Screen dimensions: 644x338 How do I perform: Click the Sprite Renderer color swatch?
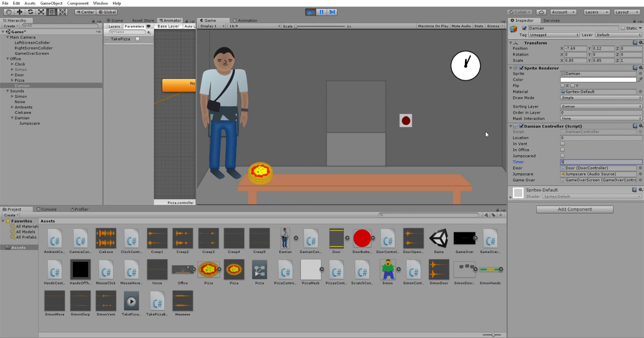tap(598, 80)
